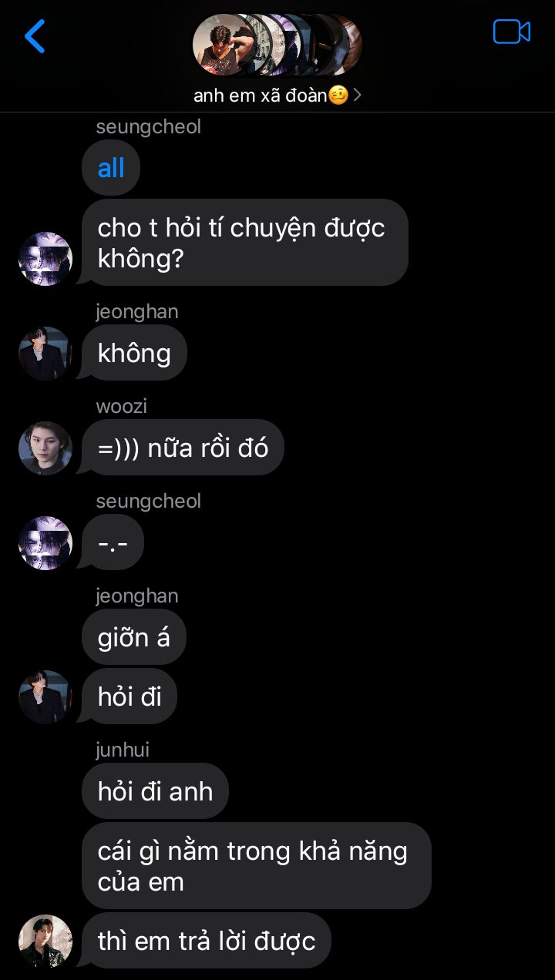Select the 'cho t hỏi tí chuyện' message bubble

(x=245, y=243)
